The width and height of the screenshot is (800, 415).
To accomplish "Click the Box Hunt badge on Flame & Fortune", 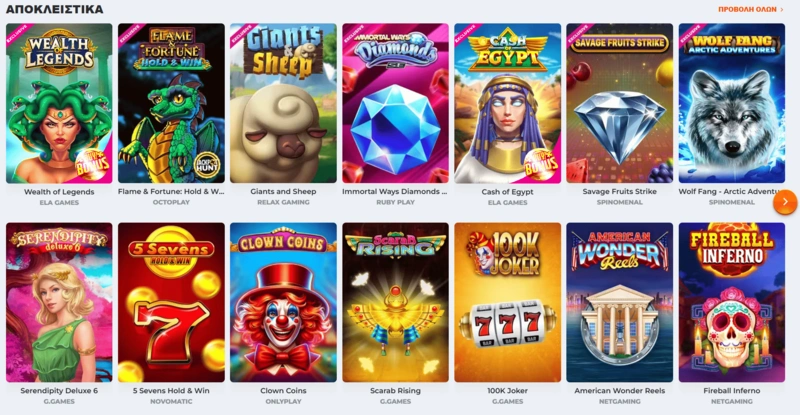I will 207,164.
